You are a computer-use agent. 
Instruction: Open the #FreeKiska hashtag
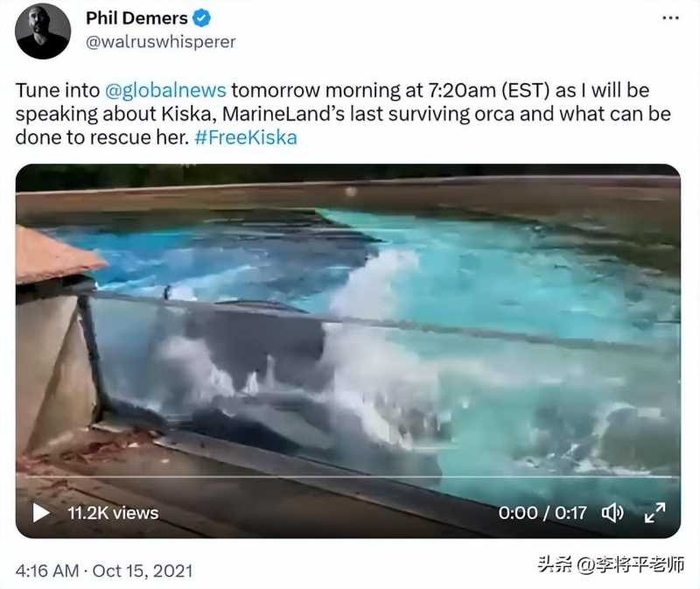[246, 137]
